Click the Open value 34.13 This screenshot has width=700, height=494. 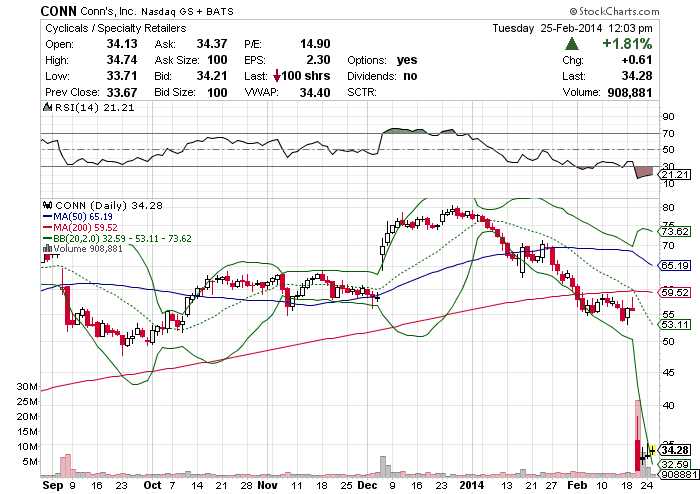point(122,44)
